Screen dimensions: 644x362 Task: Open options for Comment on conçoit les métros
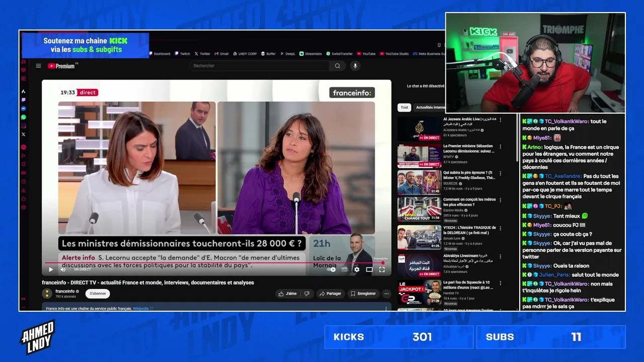coord(500,201)
